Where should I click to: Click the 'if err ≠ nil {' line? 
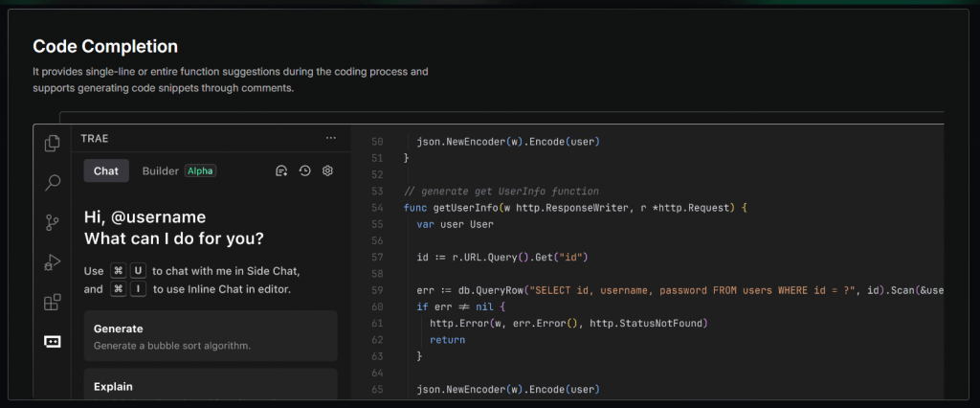pyautogui.click(x=460, y=306)
